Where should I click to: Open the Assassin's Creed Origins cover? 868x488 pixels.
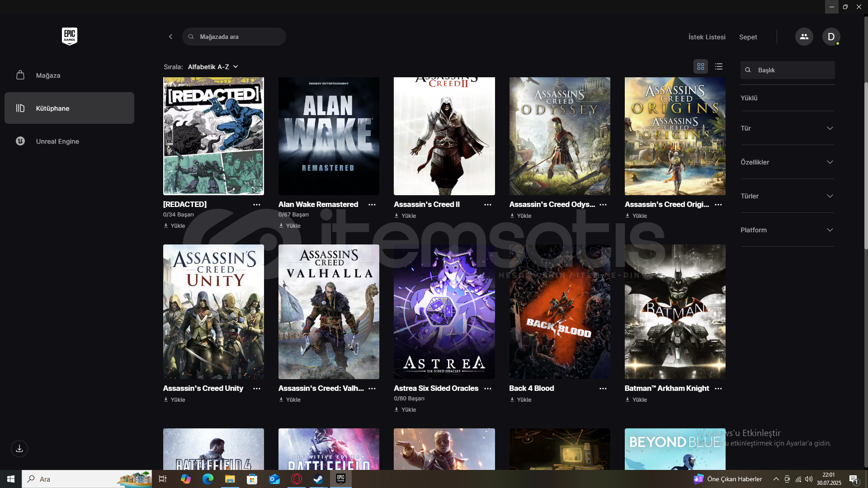(675, 136)
